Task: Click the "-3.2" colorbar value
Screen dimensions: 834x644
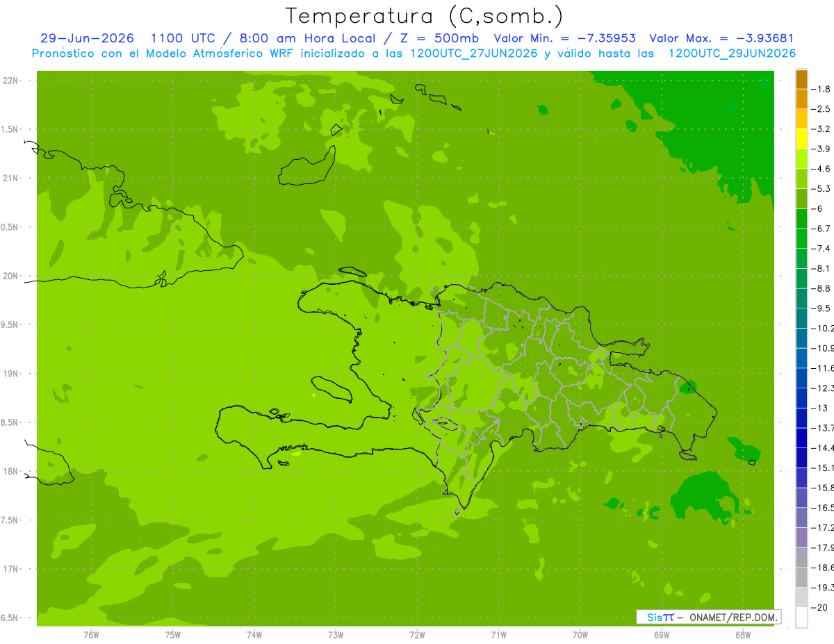Action: click(821, 129)
